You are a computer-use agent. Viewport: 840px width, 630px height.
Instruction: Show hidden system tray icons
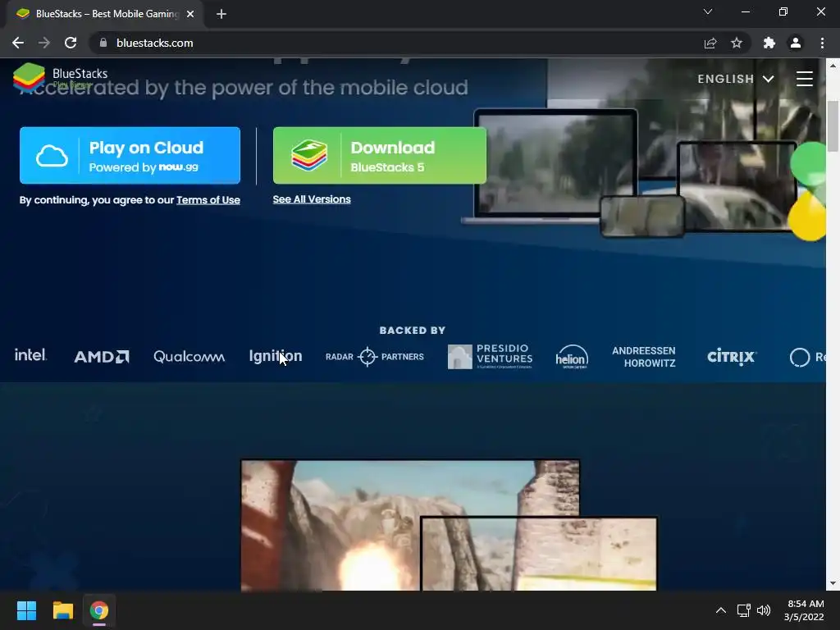(x=721, y=610)
